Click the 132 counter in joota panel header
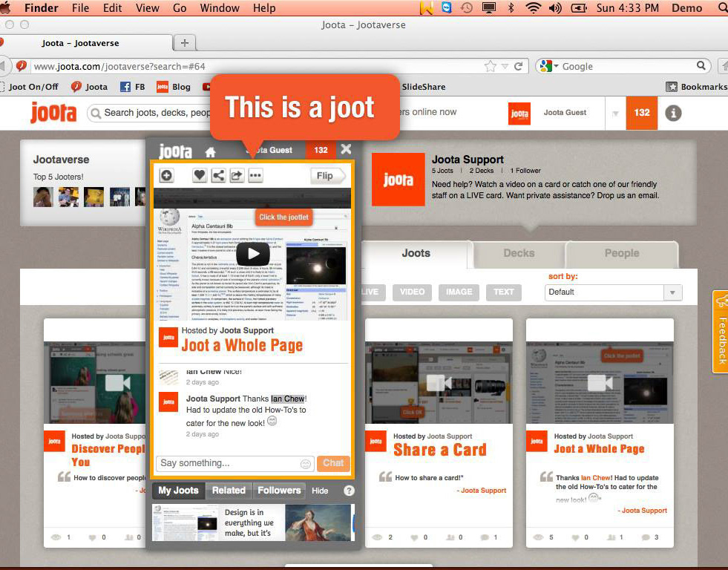Screen dimensions: 728x570 (321, 150)
